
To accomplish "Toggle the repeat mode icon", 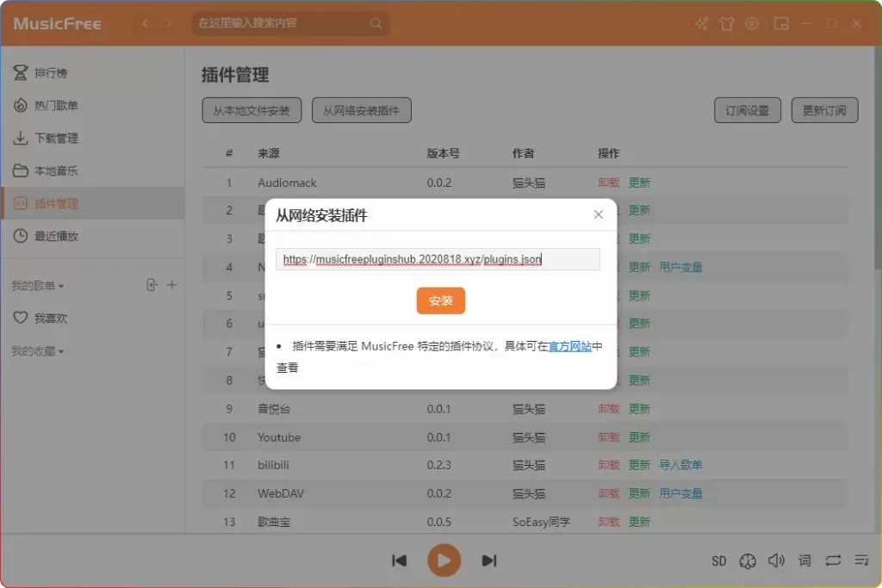I will pos(833,560).
